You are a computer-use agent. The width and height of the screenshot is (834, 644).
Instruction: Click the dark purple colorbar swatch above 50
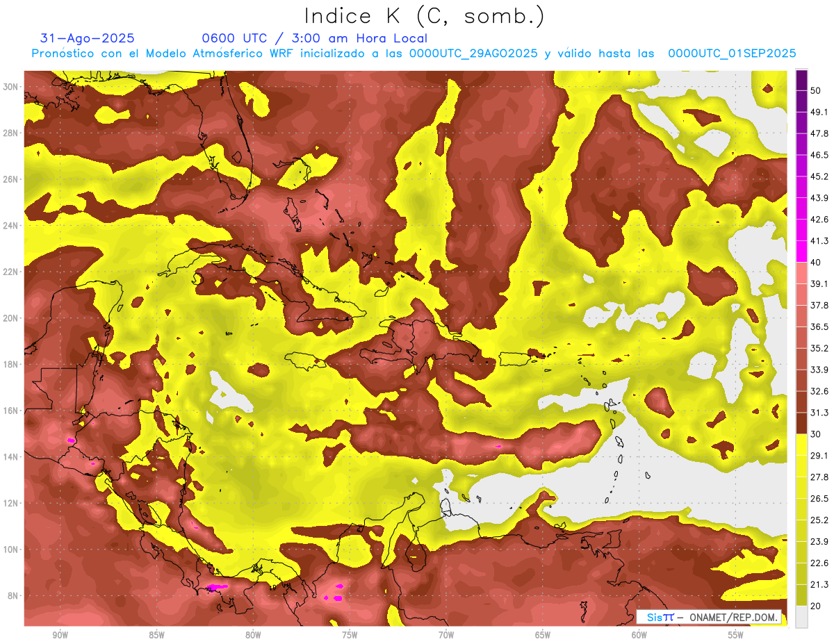pyautogui.click(x=802, y=80)
